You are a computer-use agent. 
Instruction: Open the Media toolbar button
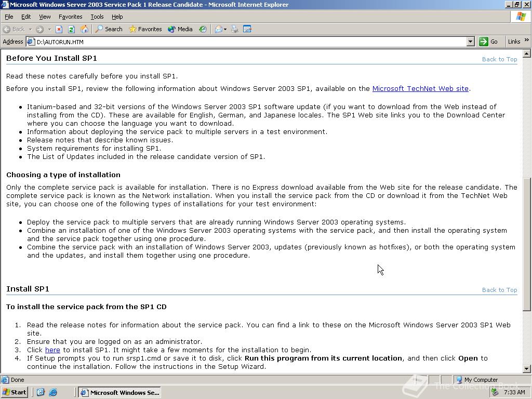tap(180, 29)
